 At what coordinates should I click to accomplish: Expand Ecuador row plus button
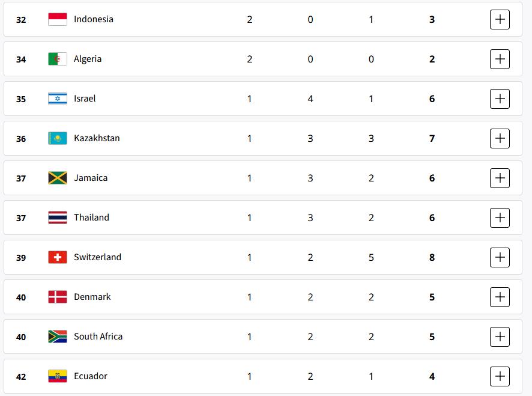tap(500, 376)
